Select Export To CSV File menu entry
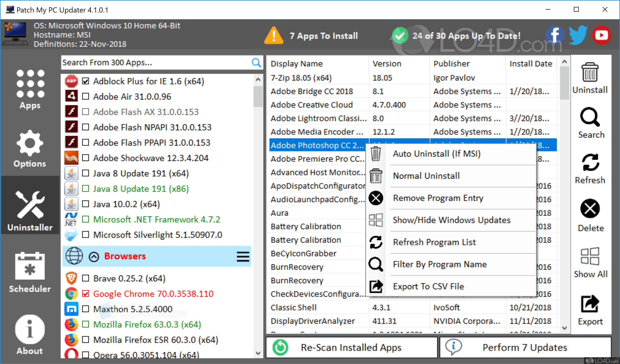The height and width of the screenshot is (364, 620). (x=428, y=286)
